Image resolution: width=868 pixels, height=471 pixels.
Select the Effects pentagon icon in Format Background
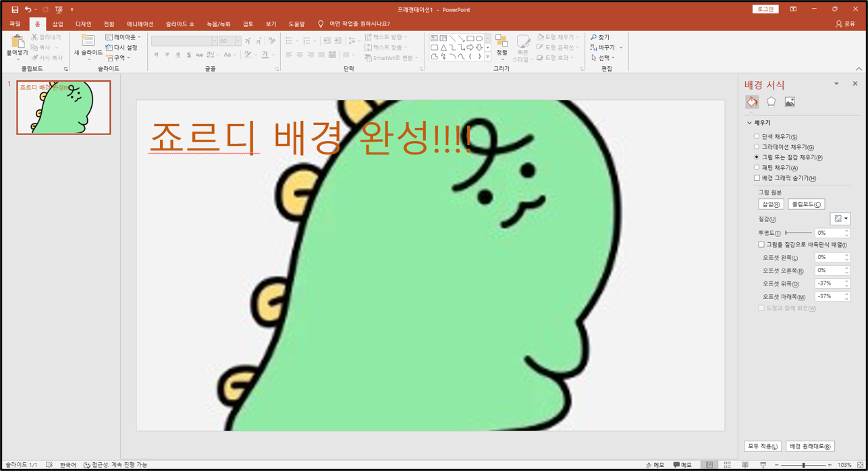[771, 102]
